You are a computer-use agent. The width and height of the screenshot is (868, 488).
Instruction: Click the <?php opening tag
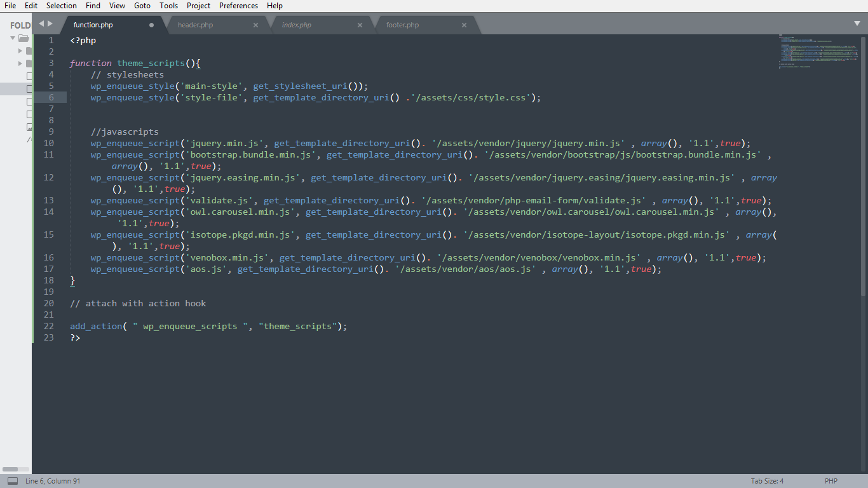pos(83,40)
